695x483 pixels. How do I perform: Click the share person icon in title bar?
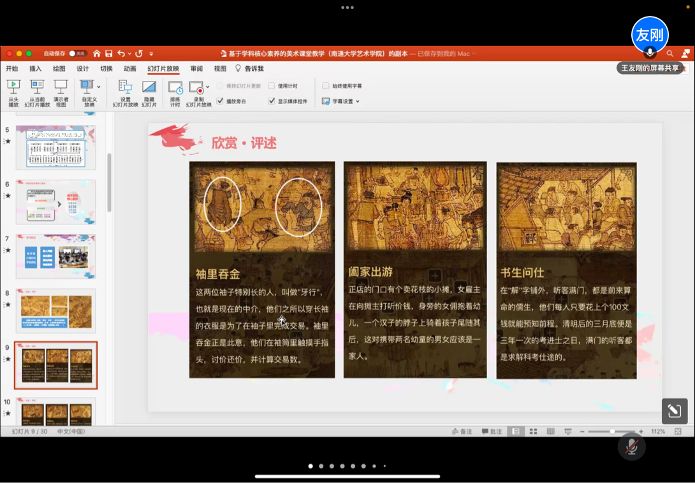685,54
